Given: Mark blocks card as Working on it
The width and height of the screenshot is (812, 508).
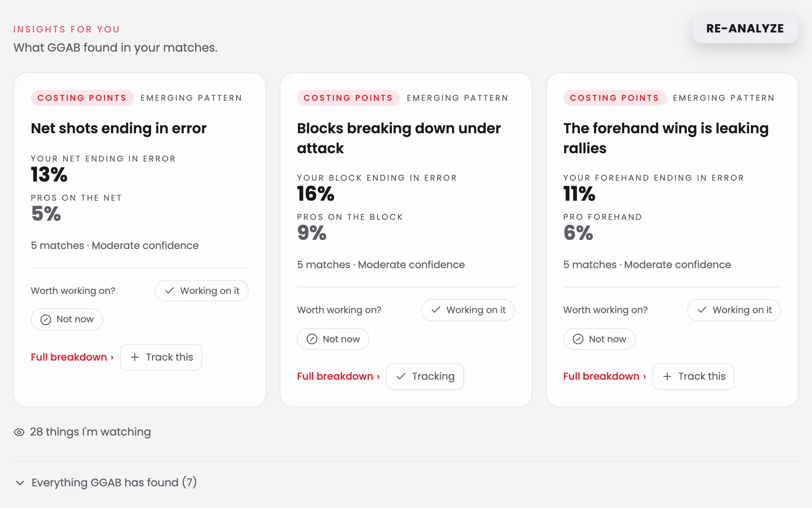Looking at the screenshot, I should (x=468, y=310).
